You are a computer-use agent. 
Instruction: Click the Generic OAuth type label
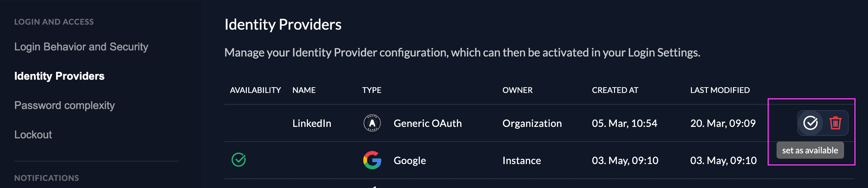pyautogui.click(x=428, y=123)
